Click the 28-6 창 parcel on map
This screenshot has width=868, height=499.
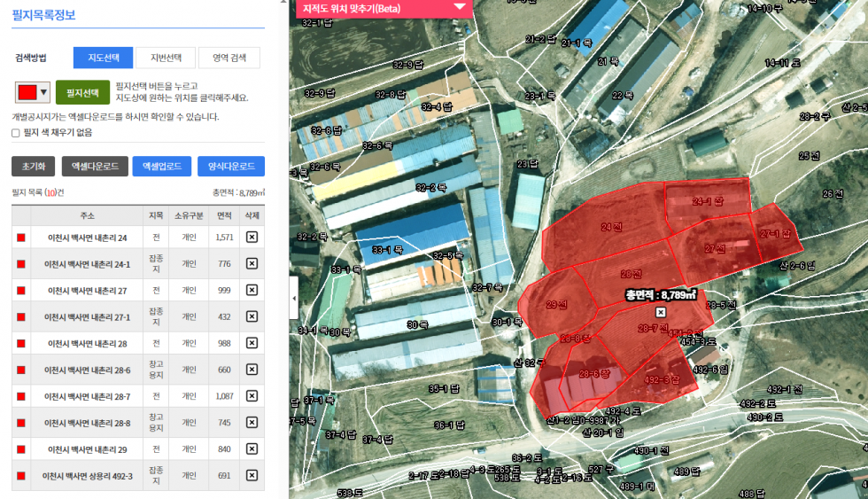(594, 374)
